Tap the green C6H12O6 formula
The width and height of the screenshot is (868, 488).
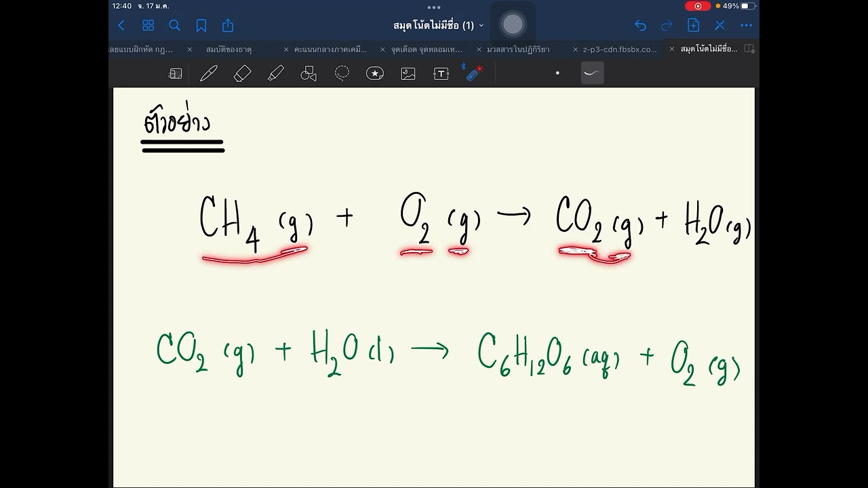tap(525, 354)
